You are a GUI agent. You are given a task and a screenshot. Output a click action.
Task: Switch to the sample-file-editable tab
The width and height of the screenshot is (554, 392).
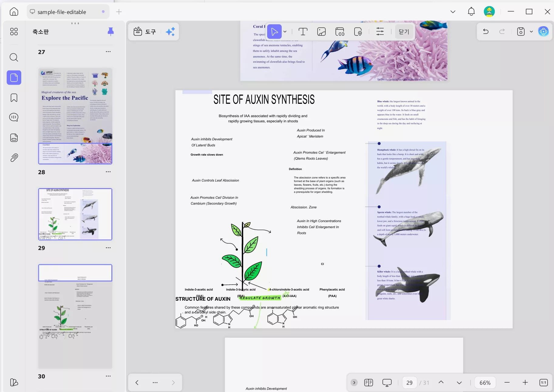click(62, 12)
